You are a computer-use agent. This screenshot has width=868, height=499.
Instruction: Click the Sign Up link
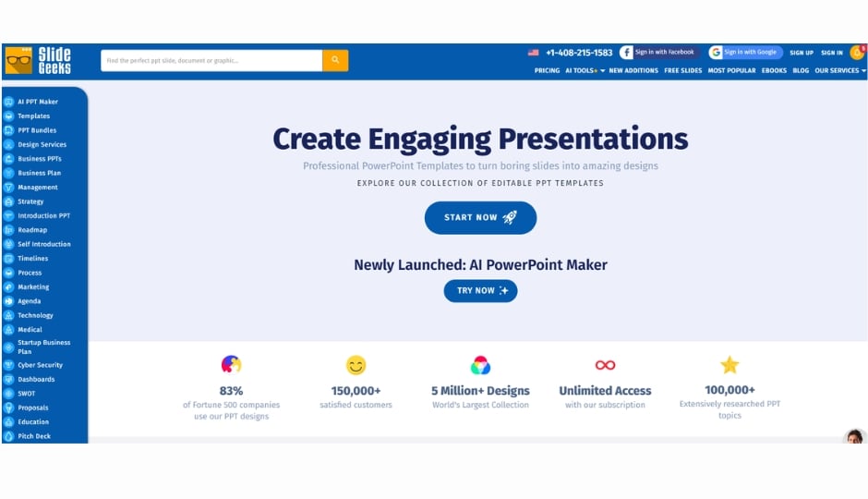tap(801, 53)
